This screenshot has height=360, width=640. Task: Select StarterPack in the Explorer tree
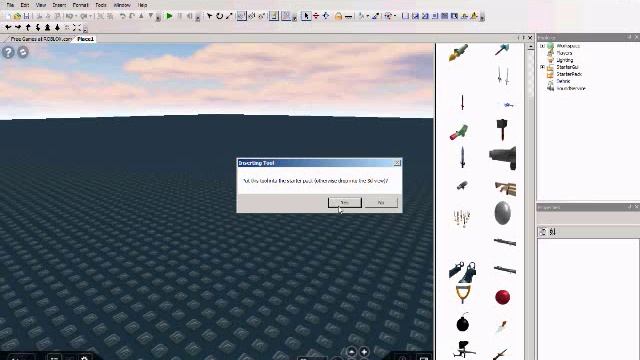click(x=569, y=74)
